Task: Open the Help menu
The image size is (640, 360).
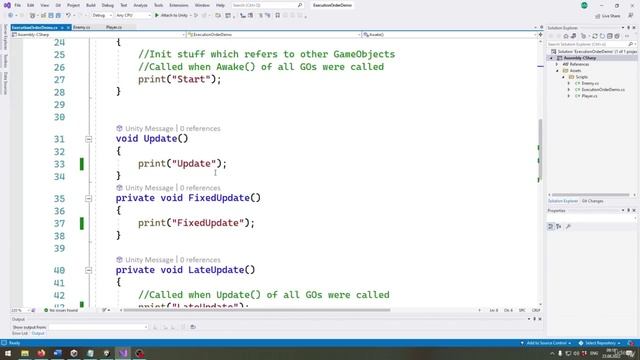Action: tap(220, 5)
